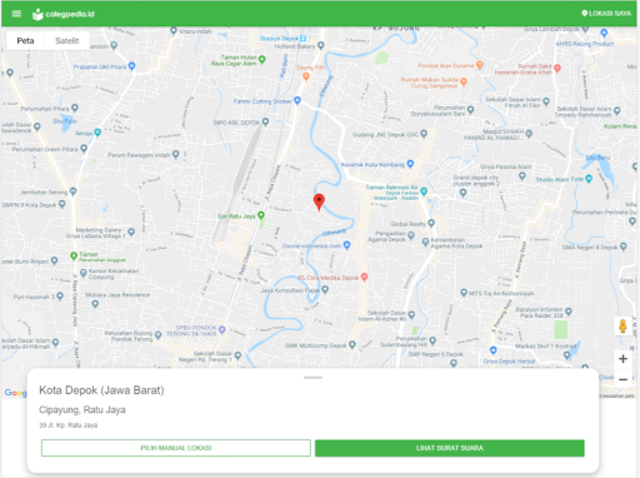Zoom out with the minus button
This screenshot has height=478, width=640.
coord(623,380)
